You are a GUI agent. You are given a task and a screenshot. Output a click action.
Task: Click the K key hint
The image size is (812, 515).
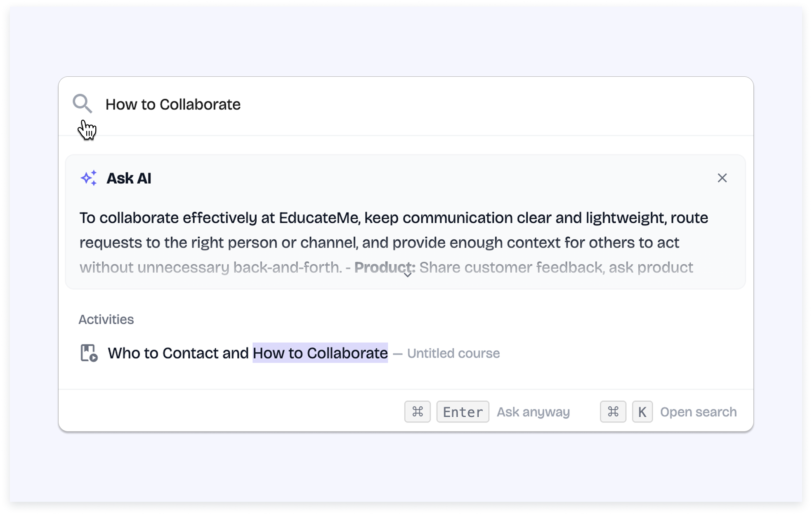pos(642,411)
